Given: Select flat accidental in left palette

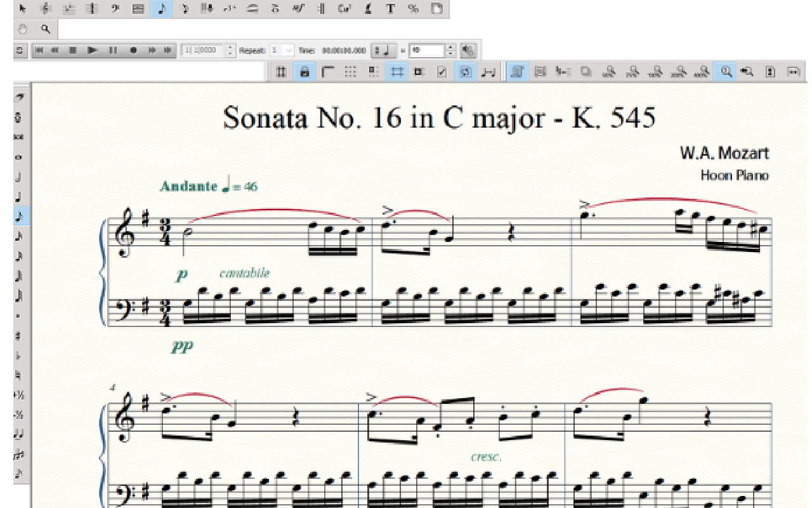Looking at the screenshot, I should point(19,356).
